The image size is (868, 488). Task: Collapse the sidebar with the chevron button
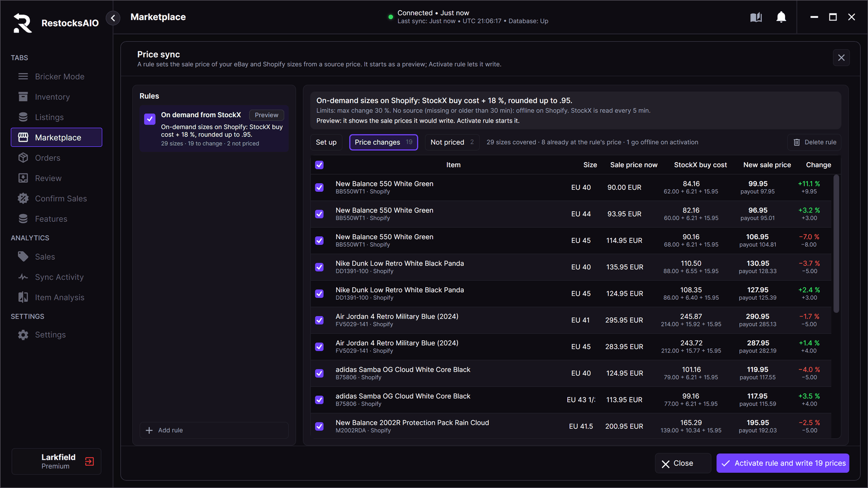[x=113, y=18]
